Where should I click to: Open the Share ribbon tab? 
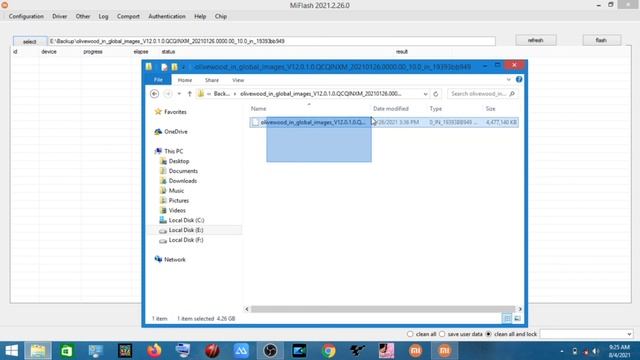pyautogui.click(x=212, y=80)
